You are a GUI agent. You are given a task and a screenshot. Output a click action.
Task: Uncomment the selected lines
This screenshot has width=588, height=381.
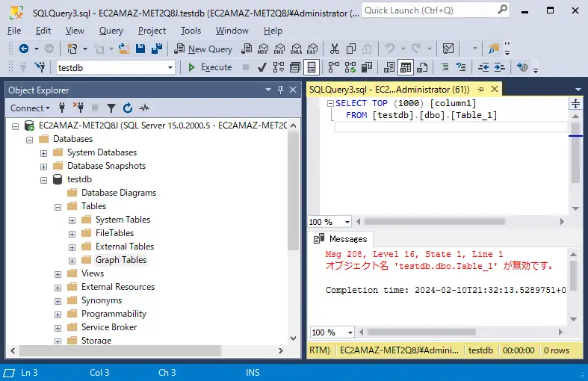pyautogui.click(x=461, y=67)
